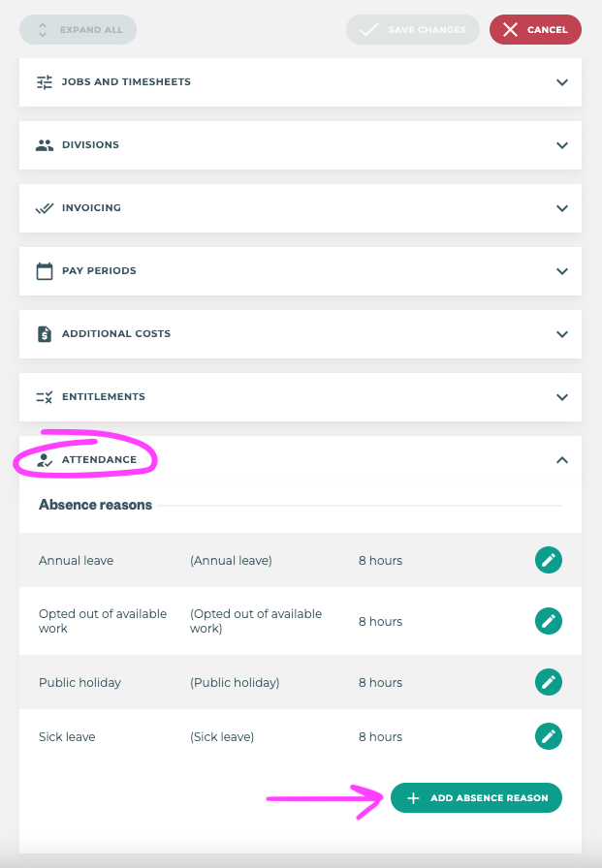The image size is (602, 868).
Task: Expand the Invoicing section chevron
Action: tap(561, 208)
